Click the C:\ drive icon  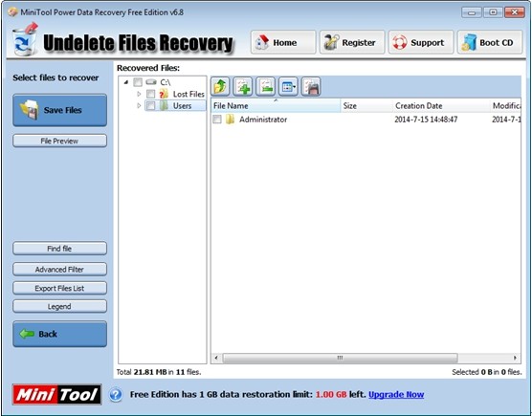tap(151, 82)
